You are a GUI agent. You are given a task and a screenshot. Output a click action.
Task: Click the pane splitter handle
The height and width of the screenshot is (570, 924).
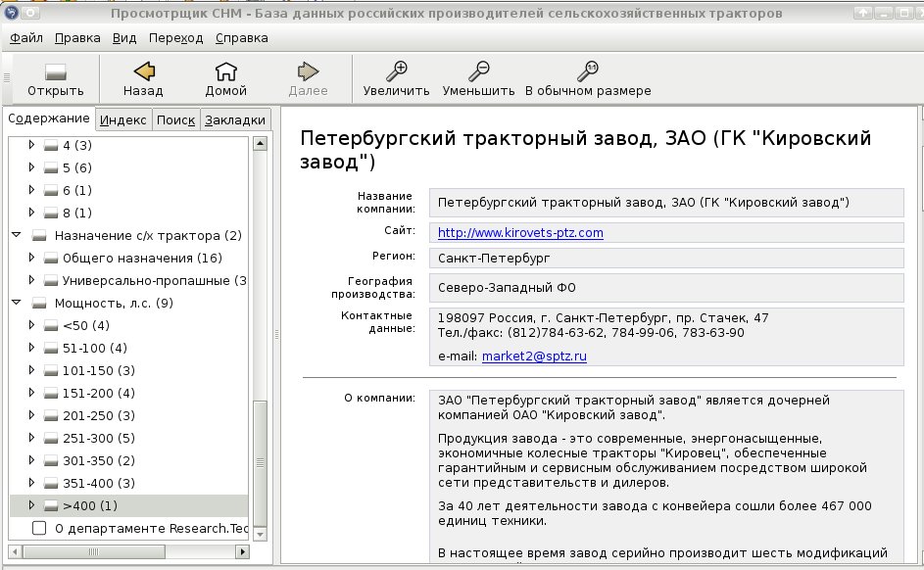276,335
